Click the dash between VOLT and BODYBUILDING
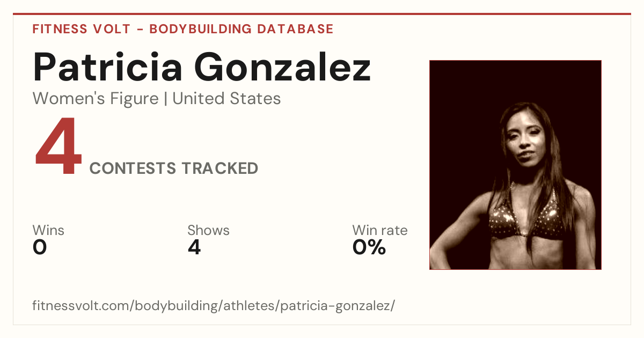 (x=140, y=30)
